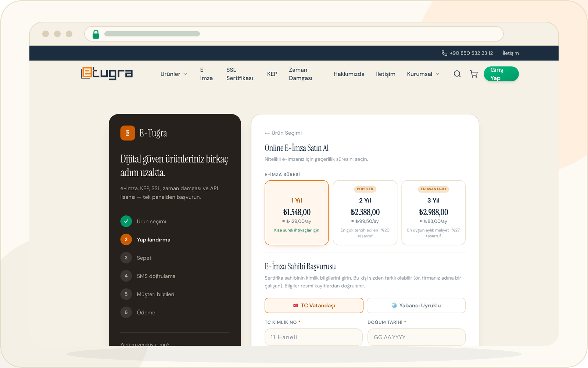Click step 6 circle for Ödeme
The image size is (588, 368).
[126, 312]
